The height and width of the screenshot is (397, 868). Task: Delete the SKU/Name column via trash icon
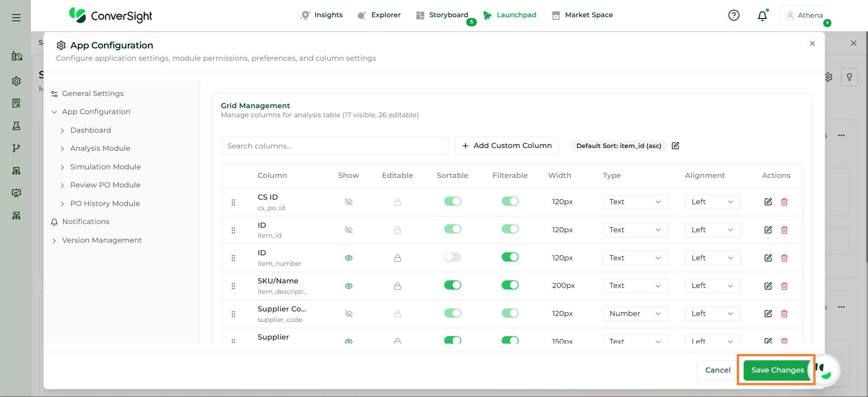click(x=784, y=286)
